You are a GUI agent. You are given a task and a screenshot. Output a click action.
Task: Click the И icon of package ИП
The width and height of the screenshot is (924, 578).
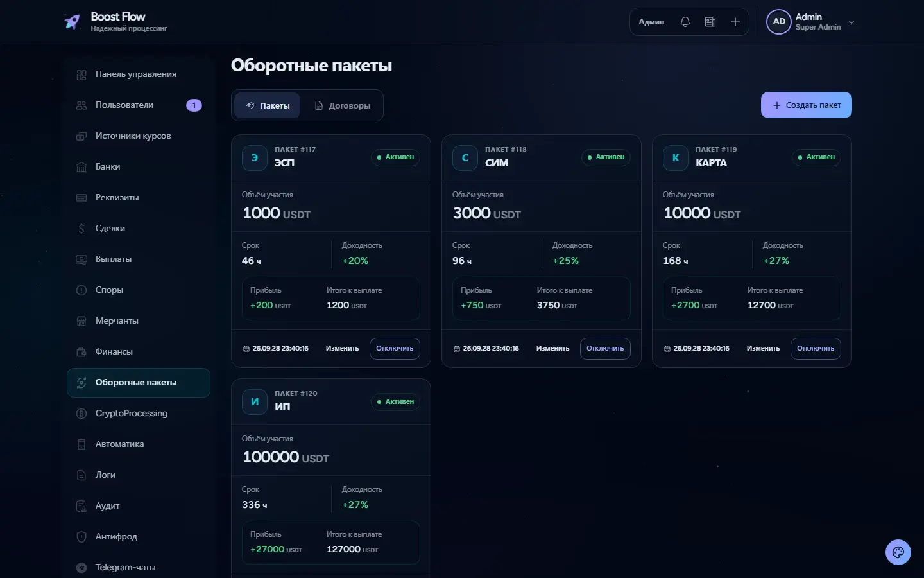255,401
